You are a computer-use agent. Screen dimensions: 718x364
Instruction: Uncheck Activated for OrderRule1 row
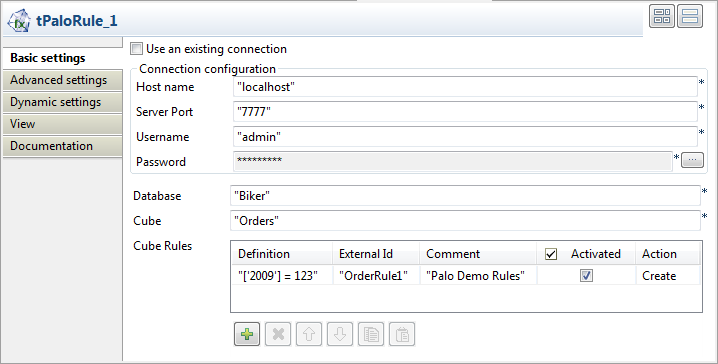[586, 276]
